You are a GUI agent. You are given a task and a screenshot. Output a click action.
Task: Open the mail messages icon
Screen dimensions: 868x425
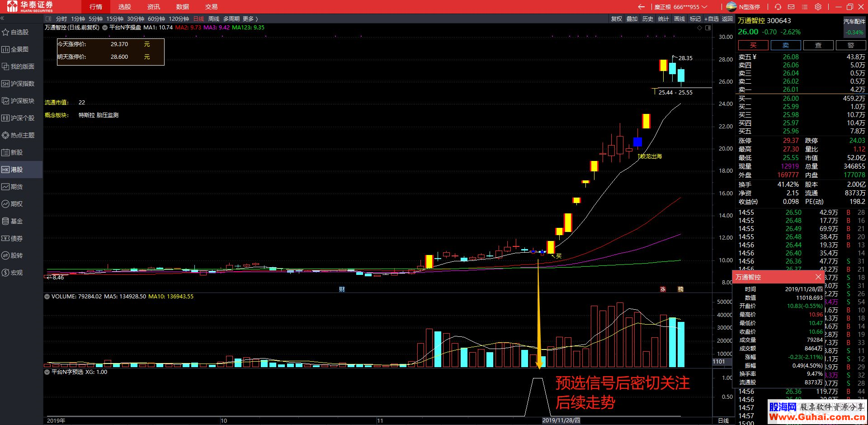point(791,7)
